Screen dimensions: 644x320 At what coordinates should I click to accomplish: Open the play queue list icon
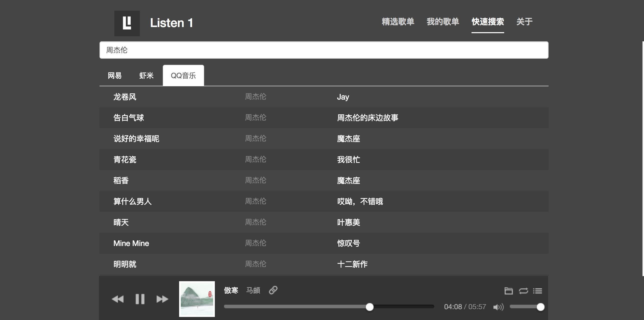point(537,291)
